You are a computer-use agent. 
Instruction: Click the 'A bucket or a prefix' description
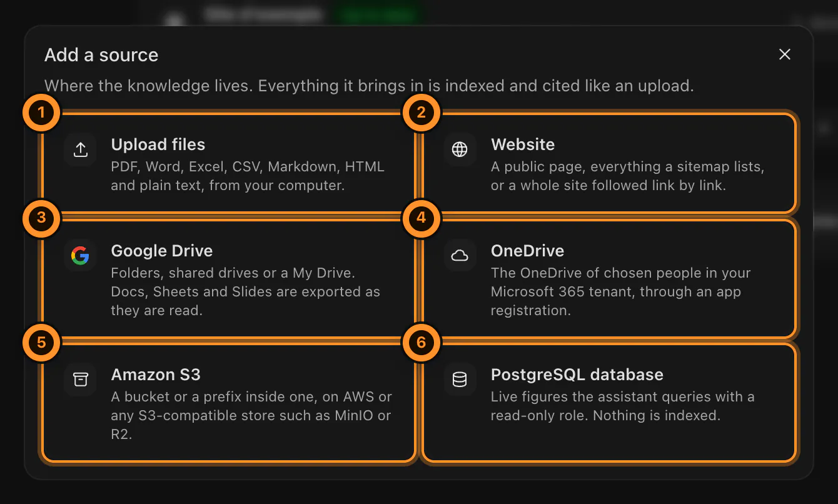pyautogui.click(x=251, y=416)
